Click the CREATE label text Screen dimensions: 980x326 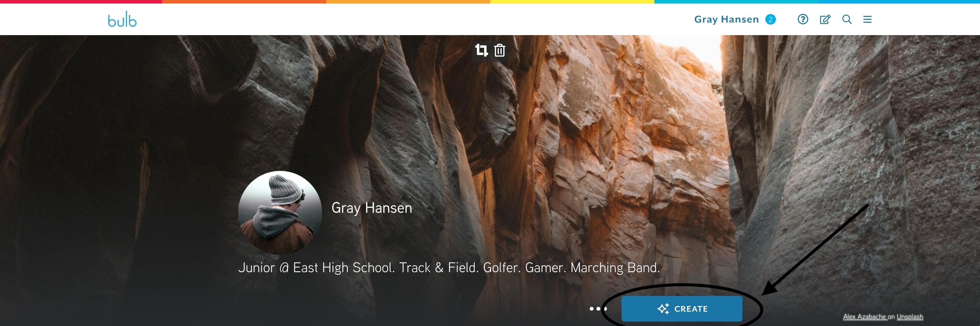tap(691, 309)
